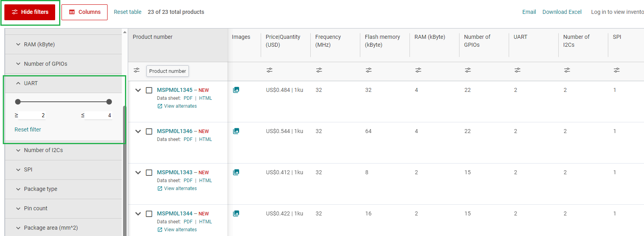Collapse the UART filter section
Image resolution: width=644 pixels, height=236 pixels.
[31, 83]
